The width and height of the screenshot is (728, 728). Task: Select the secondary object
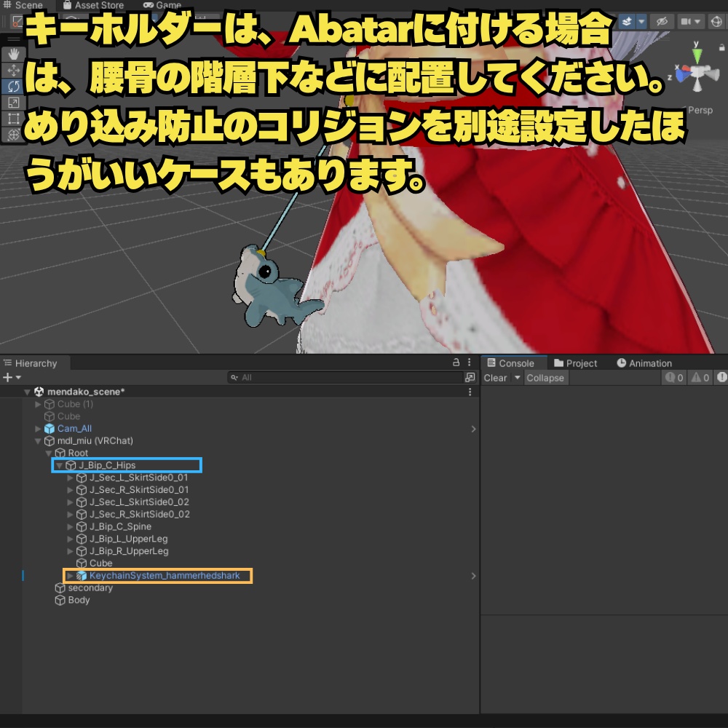pyautogui.click(x=90, y=587)
